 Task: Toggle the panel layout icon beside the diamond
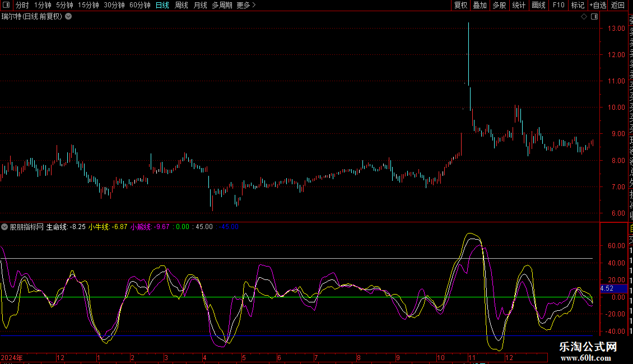pyautogui.click(x=594, y=17)
